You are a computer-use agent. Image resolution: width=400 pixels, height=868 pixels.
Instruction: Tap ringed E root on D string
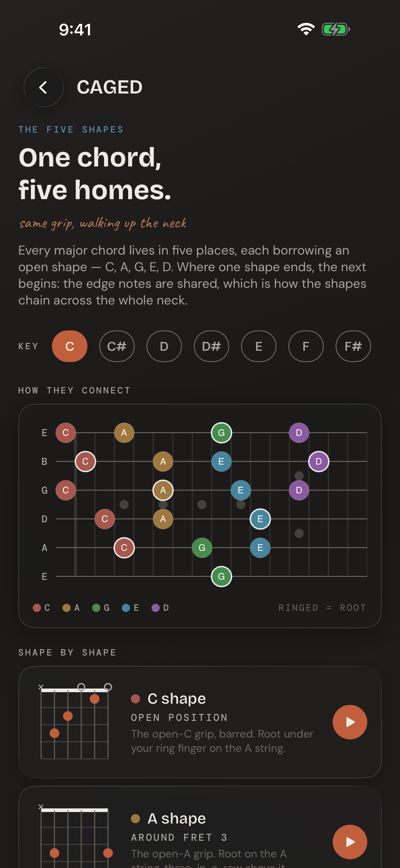[x=260, y=519]
